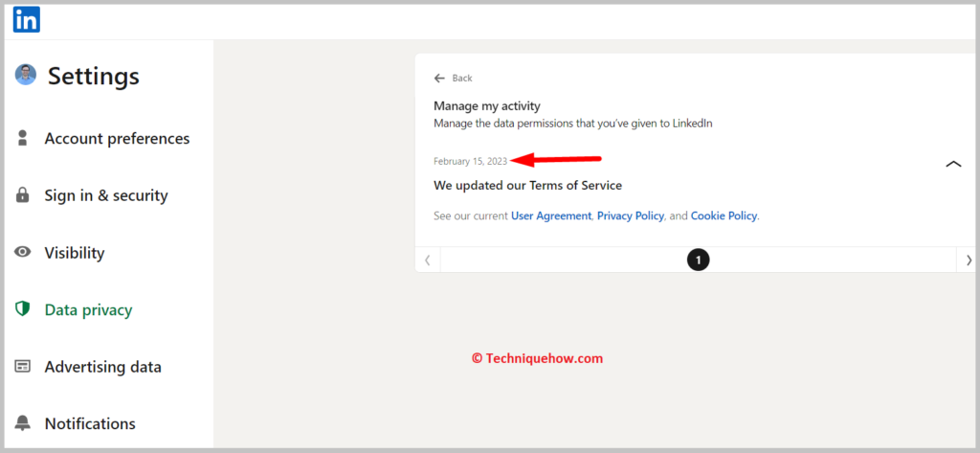
Task: Click the Visibility eye icon
Action: (x=23, y=253)
